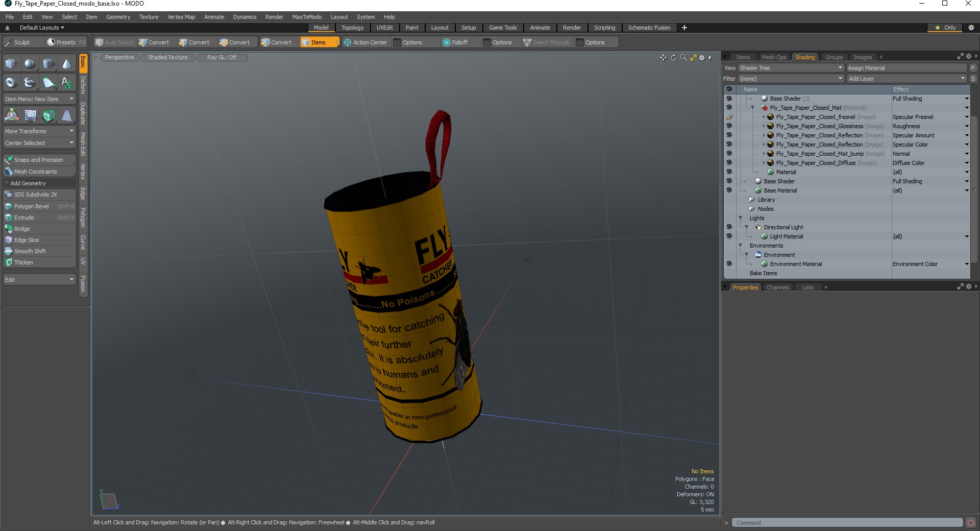980x531 pixels.
Task: Open the Add Layer dropdown
Action: click(906, 79)
